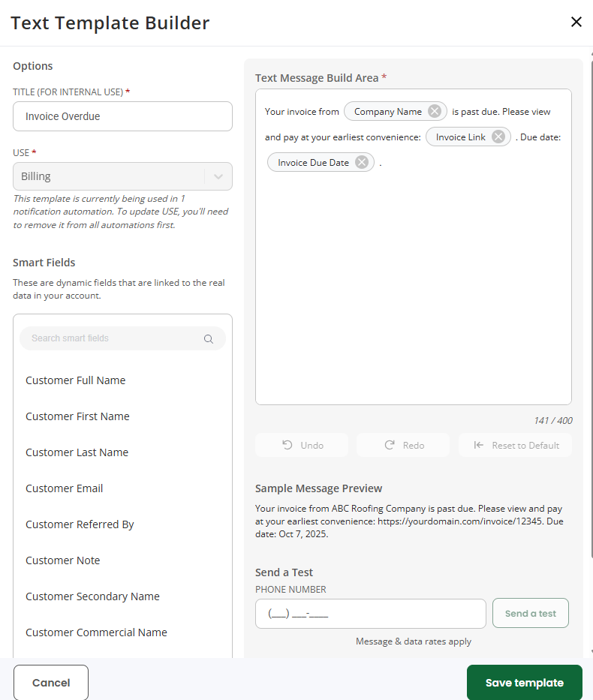This screenshot has height=700, width=593.
Task: Click the sample message preview text
Action: [409, 521]
